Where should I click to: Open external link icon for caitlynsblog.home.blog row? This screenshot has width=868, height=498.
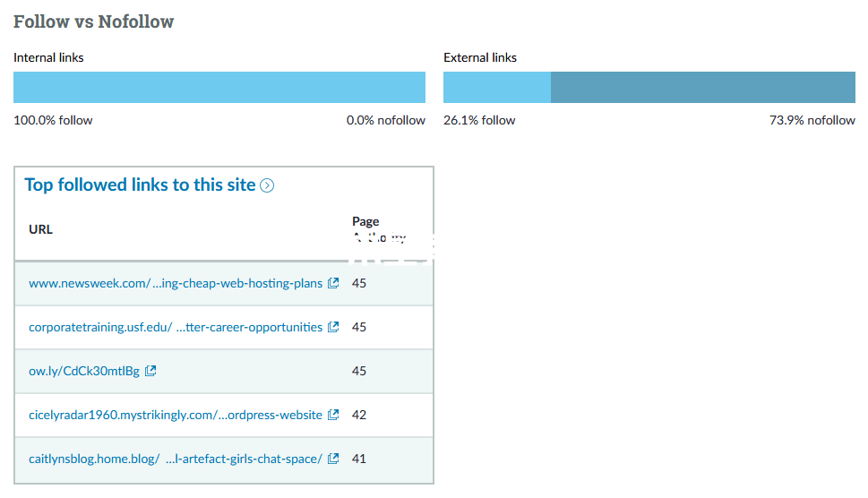tap(333, 459)
